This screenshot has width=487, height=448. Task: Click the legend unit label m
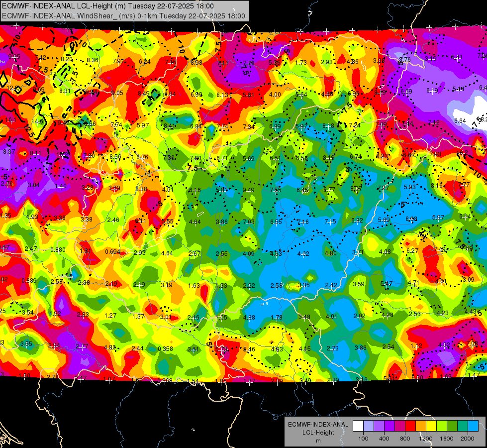[x=318, y=441]
